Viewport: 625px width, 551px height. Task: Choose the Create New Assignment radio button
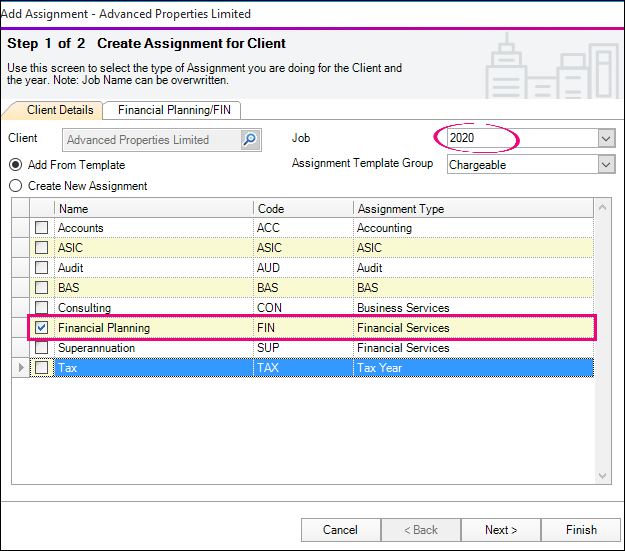tap(15, 186)
